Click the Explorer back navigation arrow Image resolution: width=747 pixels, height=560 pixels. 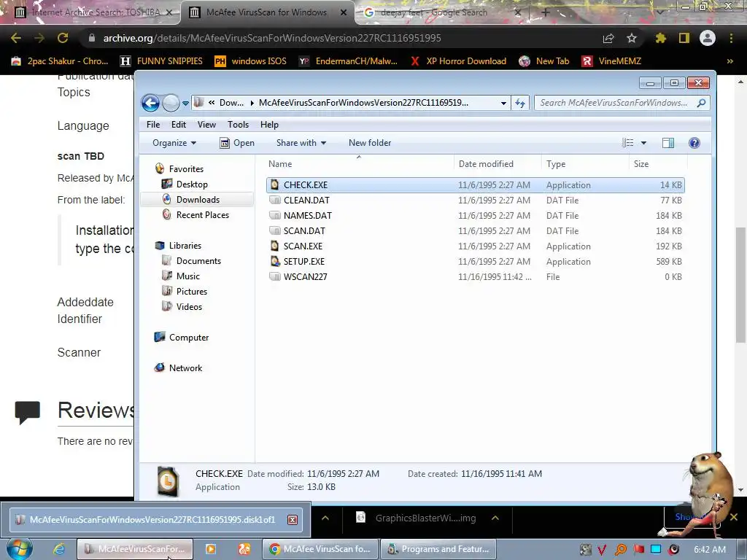[150, 103]
